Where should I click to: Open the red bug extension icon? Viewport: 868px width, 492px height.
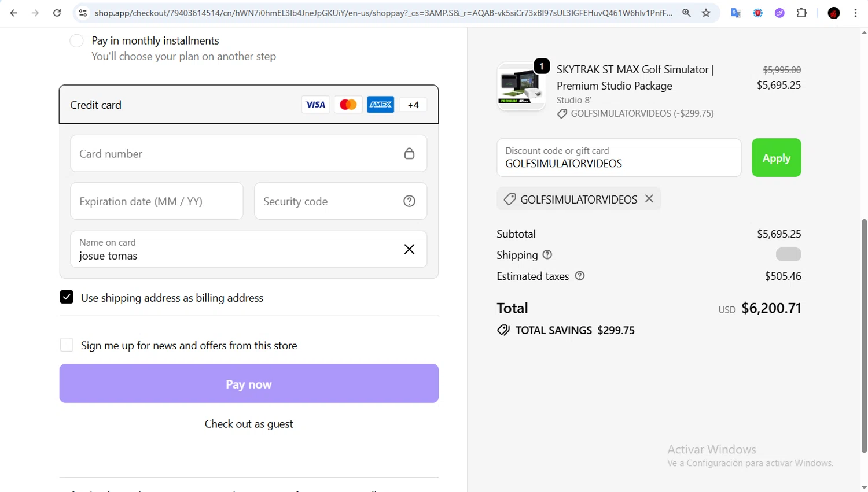758,13
